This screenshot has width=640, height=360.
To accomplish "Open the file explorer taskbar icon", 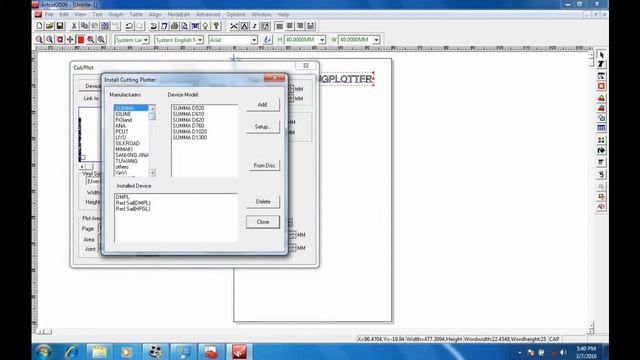I will coord(99,351).
